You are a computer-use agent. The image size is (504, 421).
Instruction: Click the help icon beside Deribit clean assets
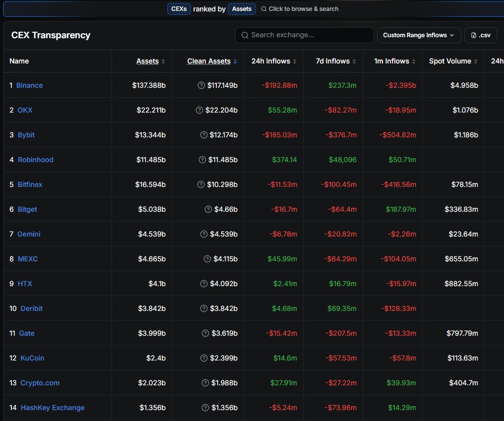[x=204, y=308]
